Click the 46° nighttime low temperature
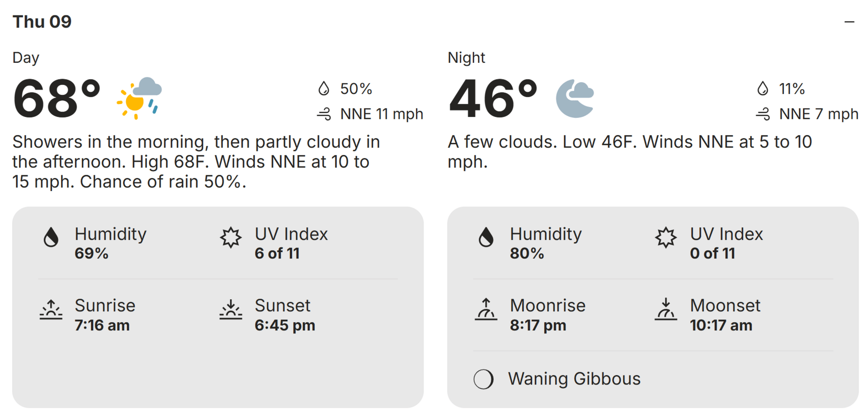Viewport: 868px width, 418px height. tap(493, 99)
